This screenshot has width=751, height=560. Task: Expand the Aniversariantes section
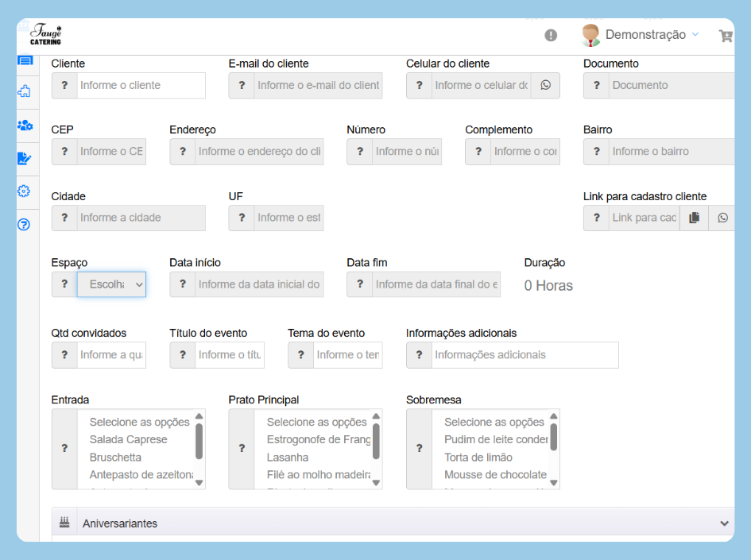[x=723, y=523]
